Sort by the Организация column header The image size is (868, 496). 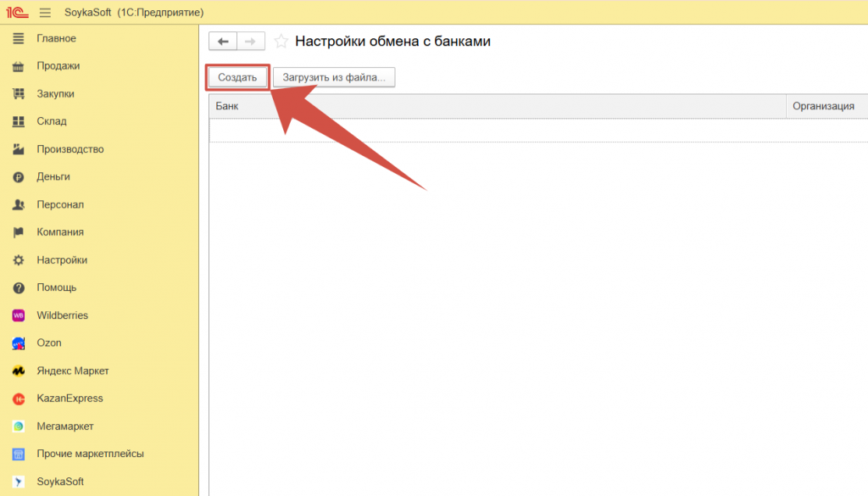(x=822, y=106)
